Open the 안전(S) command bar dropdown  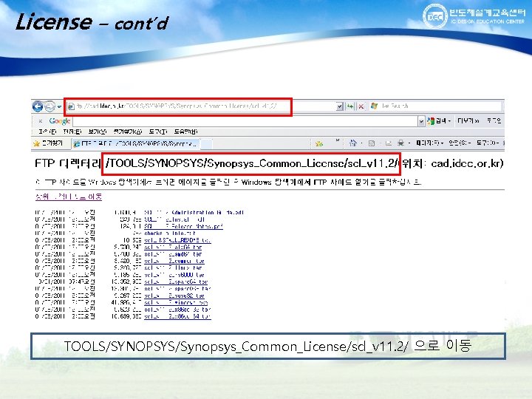(x=460, y=143)
